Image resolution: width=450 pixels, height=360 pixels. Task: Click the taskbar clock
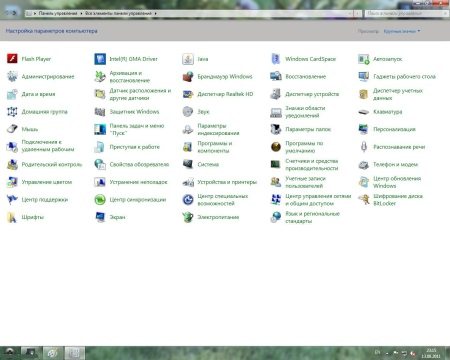[x=431, y=353]
